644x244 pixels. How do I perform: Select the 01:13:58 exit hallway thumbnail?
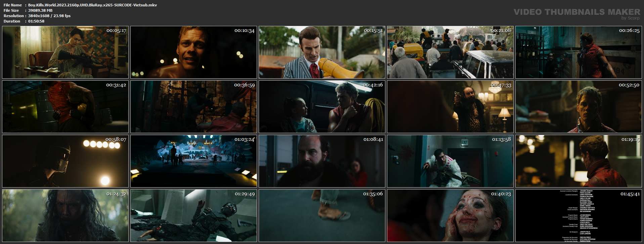450,161
